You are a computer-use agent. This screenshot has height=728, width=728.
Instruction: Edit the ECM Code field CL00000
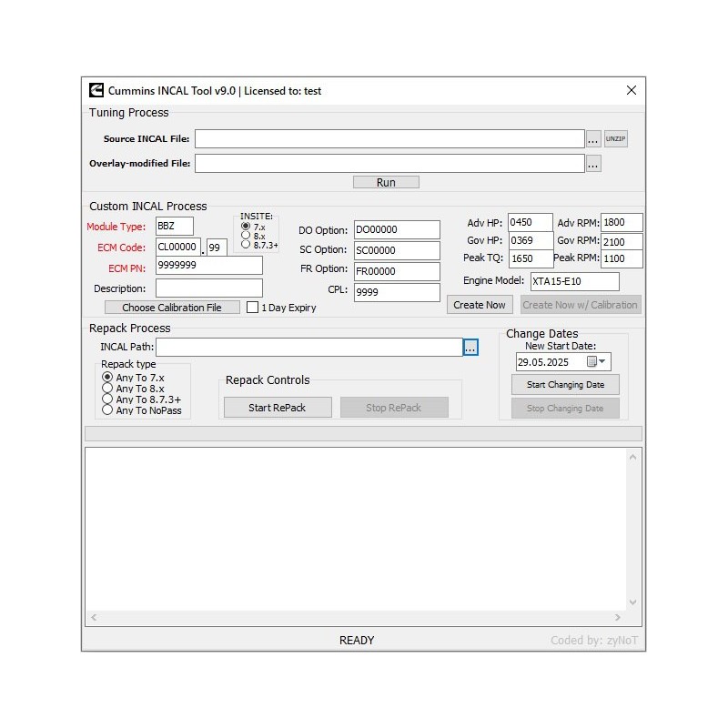(x=177, y=247)
